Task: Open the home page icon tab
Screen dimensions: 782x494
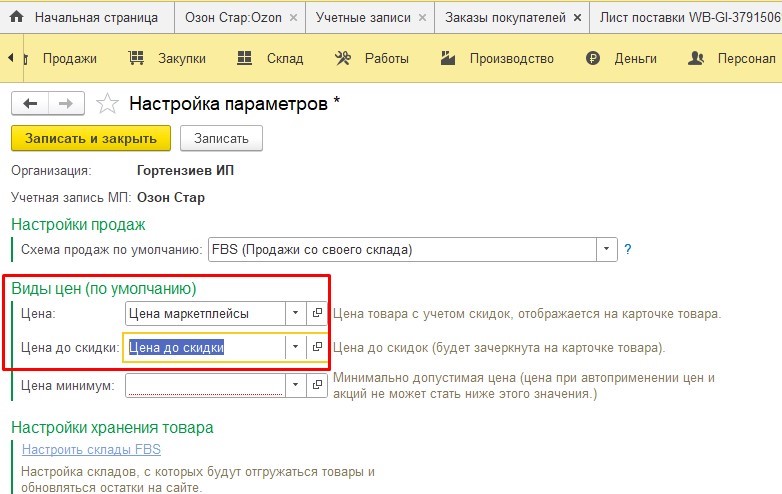Action: (16, 17)
